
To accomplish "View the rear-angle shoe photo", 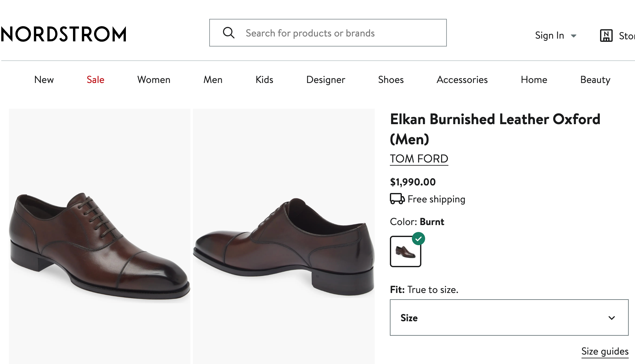I will 283,236.
